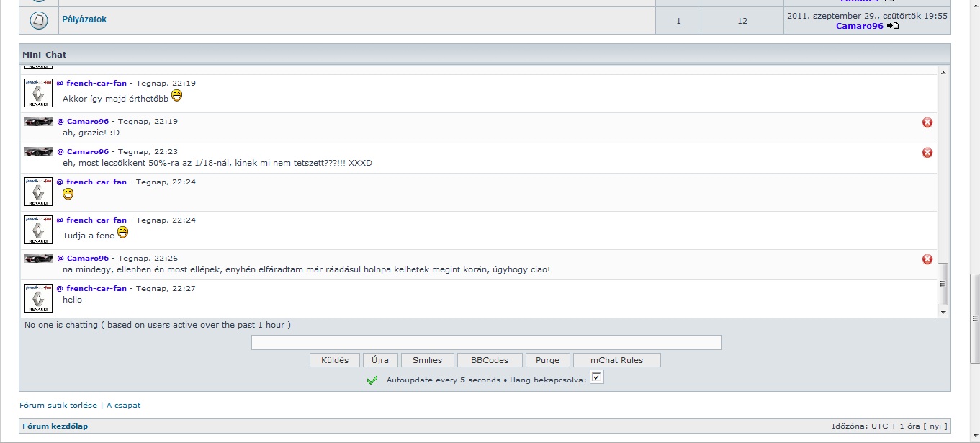
Task: Click the @ mention symbol on 22:27 message
Action: [60, 289]
